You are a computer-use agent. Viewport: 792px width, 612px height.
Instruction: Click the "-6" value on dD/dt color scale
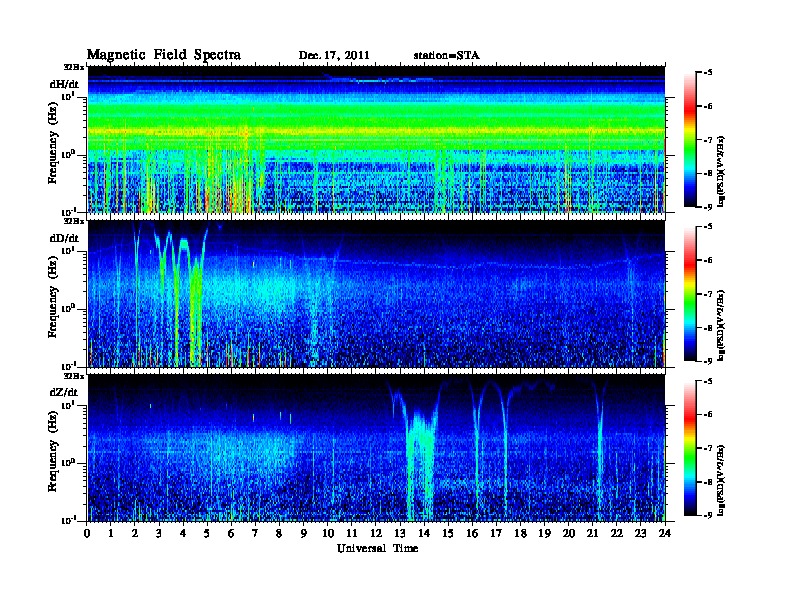pyautogui.click(x=708, y=260)
